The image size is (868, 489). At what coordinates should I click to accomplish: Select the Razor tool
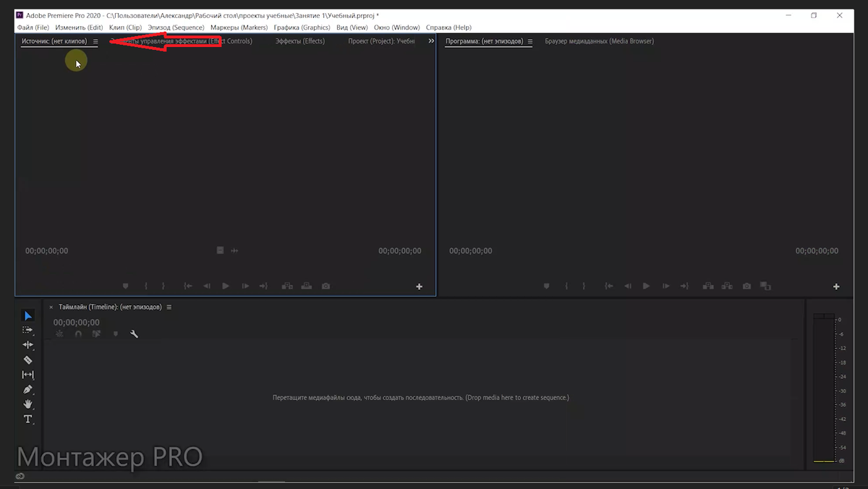click(27, 360)
